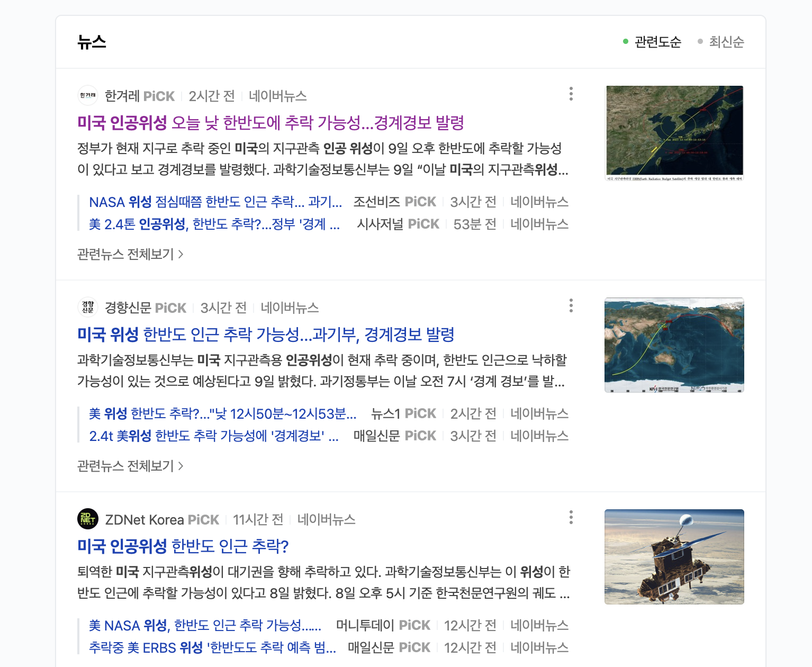This screenshot has width=812, height=667.
Task: Open related article 추락중 美 ERBS 위성
Action: pyautogui.click(x=212, y=648)
